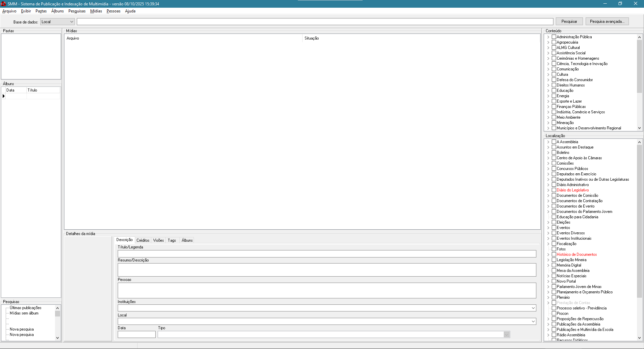The height and width of the screenshot is (349, 644).
Task: Open Pesquisa avançada dialog
Action: [x=607, y=21]
